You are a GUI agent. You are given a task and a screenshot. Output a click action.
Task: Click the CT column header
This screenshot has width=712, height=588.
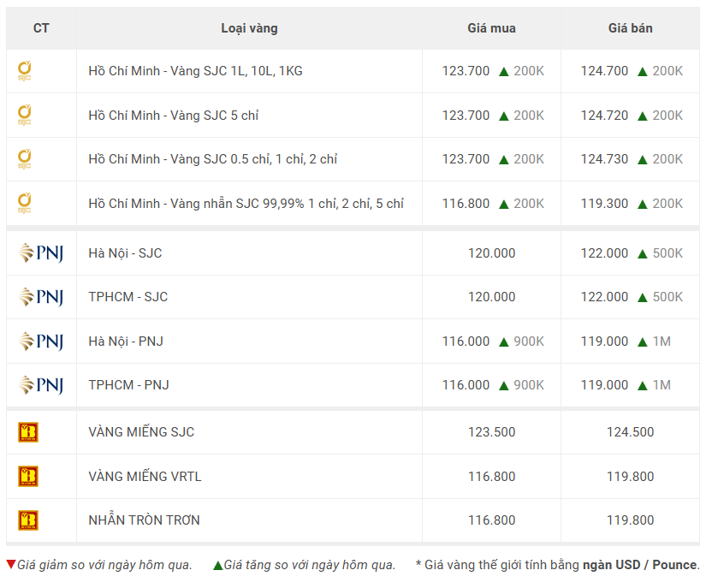point(41,28)
